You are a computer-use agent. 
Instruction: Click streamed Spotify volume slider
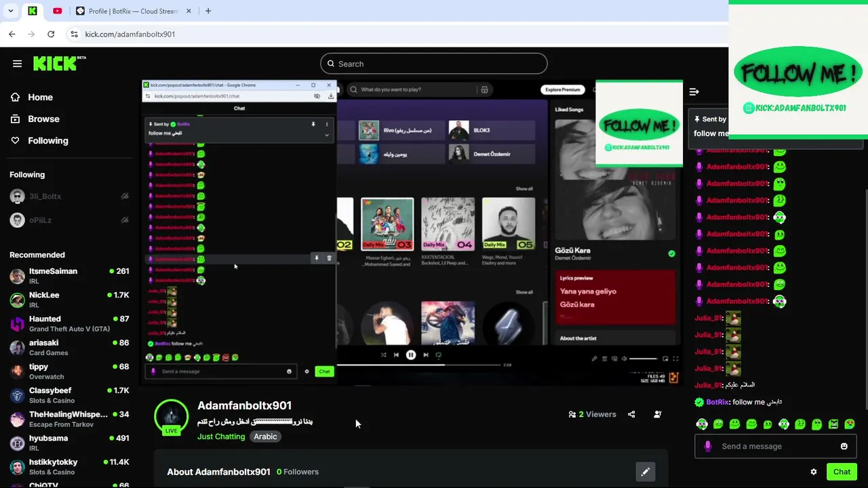643,359
